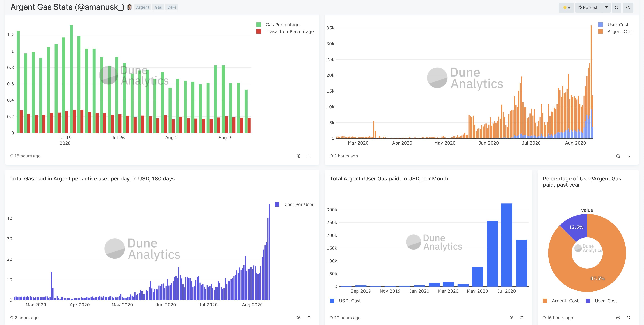Enter fullscreen mode for whole dashboard
644x325 pixels.
616,8
